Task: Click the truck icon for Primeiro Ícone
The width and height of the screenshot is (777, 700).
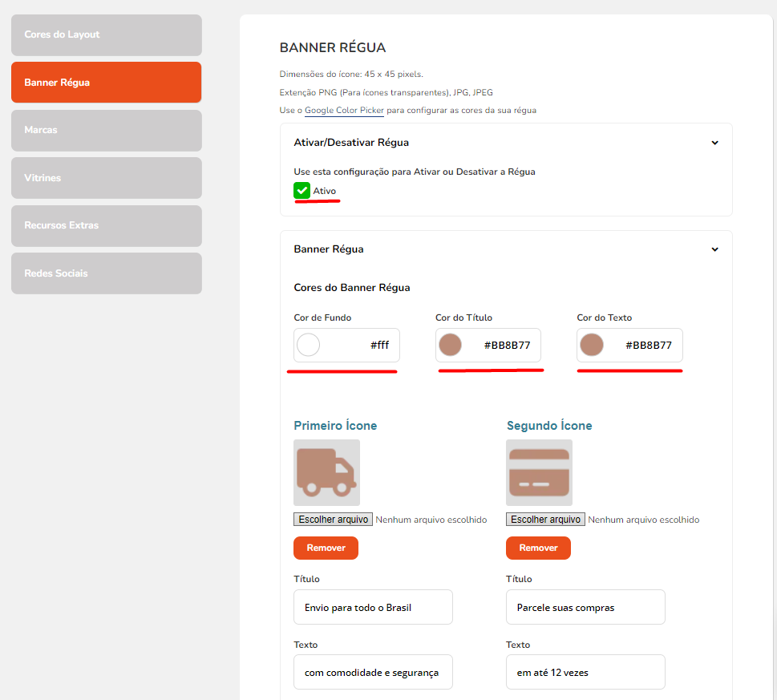Action: 326,472
